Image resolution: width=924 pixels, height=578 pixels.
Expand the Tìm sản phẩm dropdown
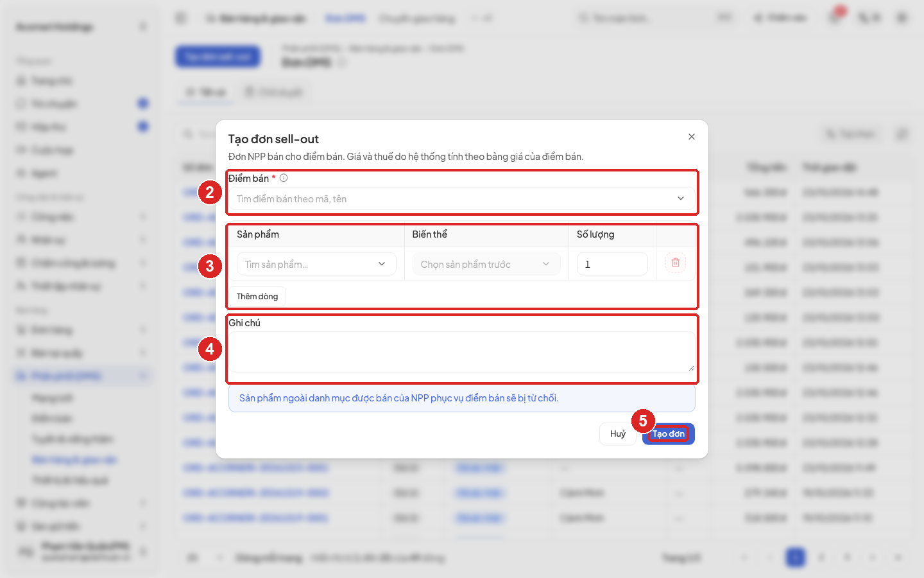click(316, 264)
